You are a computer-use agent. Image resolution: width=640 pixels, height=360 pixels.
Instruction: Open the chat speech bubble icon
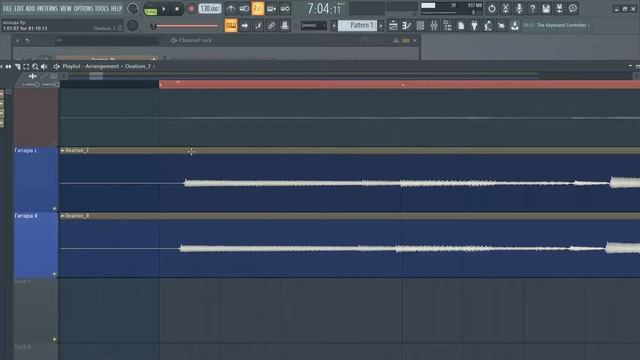tap(573, 9)
